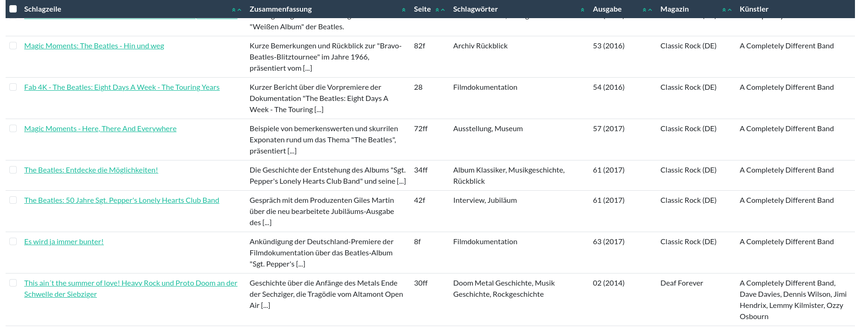The height and width of the screenshot is (327, 868).
Task: Click summary starting Gespräch mit dem Produzenten
Action: 322,211
